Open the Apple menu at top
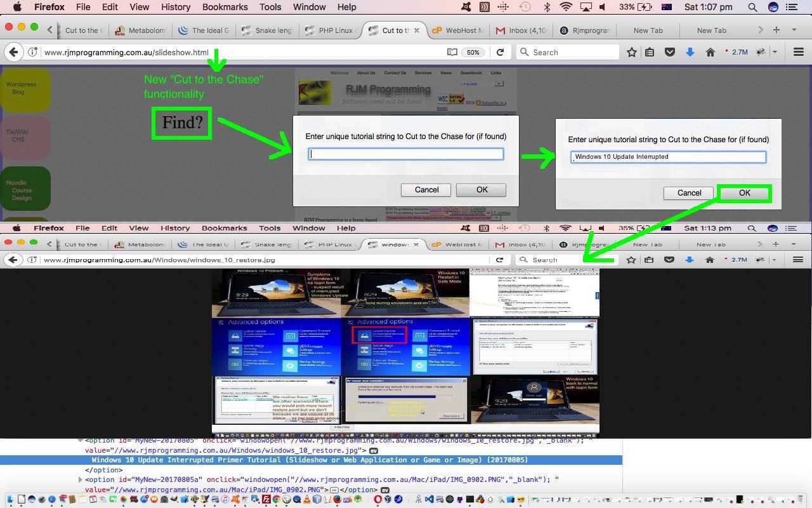Image resolution: width=812 pixels, height=508 pixels. coord(17,7)
